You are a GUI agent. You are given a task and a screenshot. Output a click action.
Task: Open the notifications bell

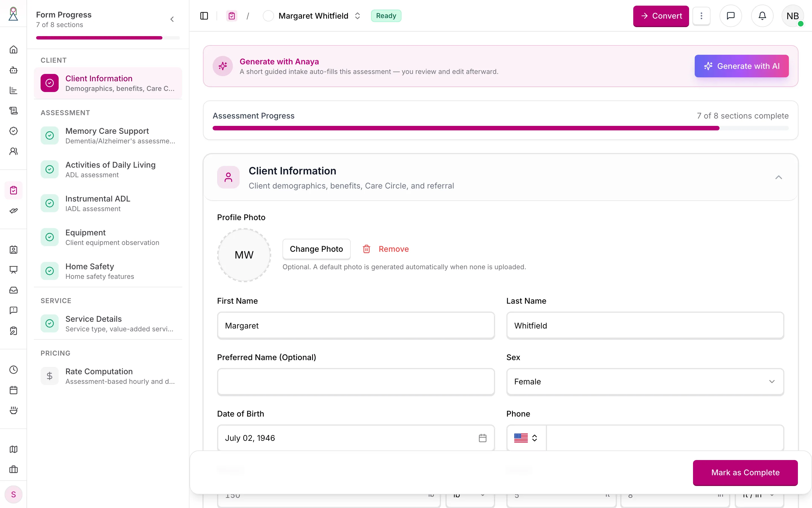tap(762, 16)
